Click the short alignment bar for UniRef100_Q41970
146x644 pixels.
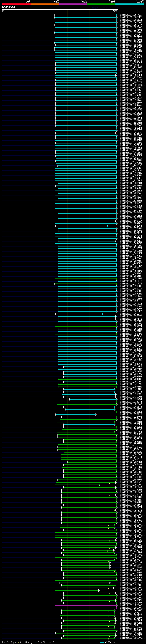pos(79,314)
